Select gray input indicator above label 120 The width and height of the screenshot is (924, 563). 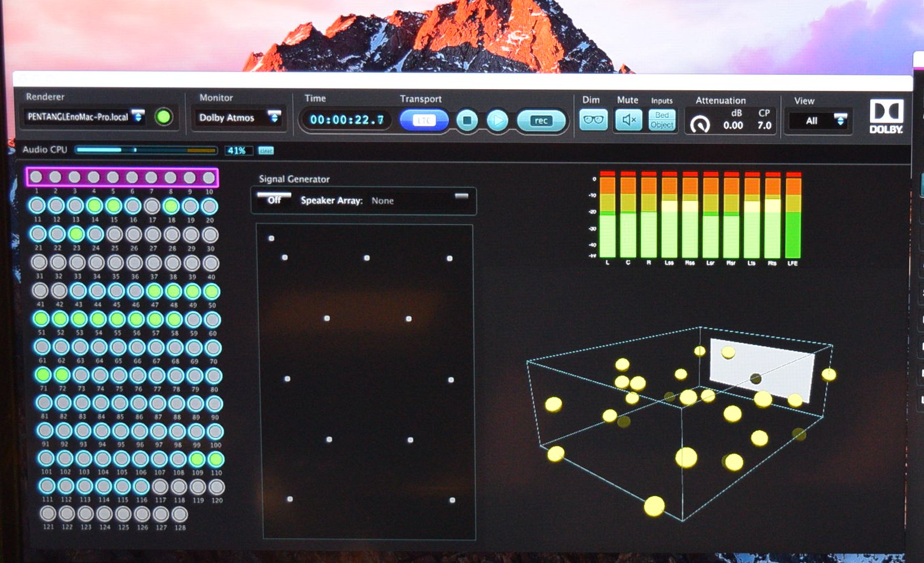(x=217, y=486)
